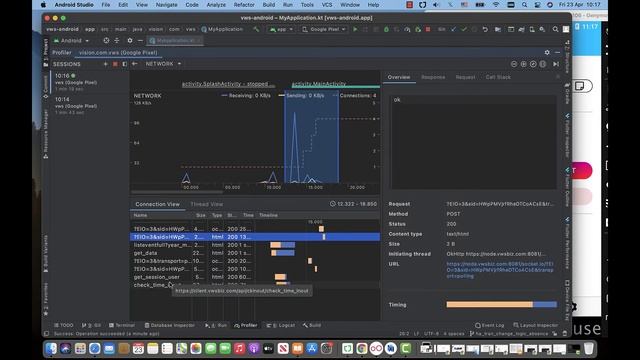Open the Analyze menu

(216, 5)
